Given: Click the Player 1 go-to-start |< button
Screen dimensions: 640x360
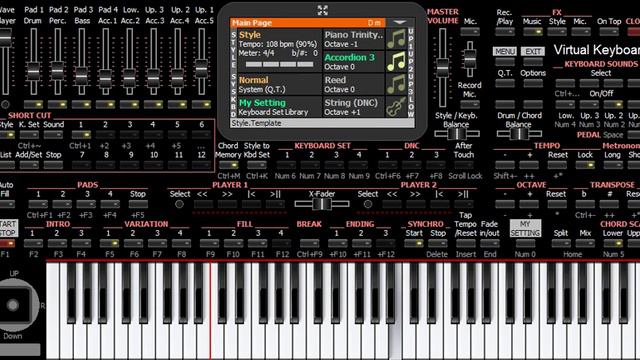Looking at the screenshot, I should point(251,204).
